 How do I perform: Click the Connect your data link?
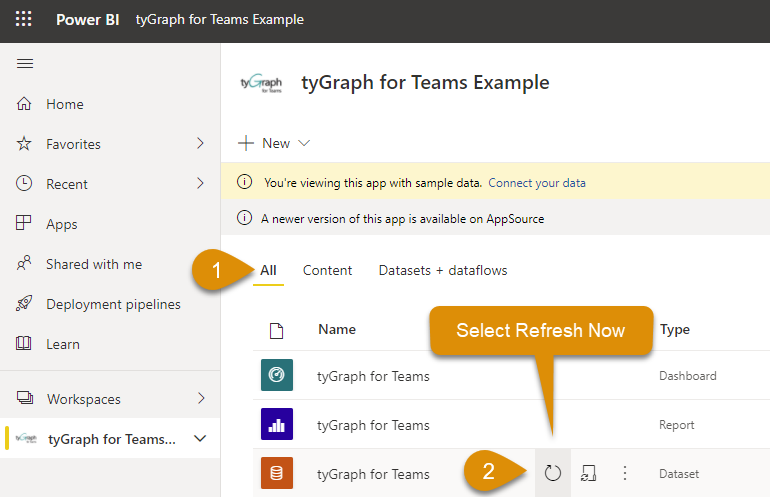click(537, 183)
